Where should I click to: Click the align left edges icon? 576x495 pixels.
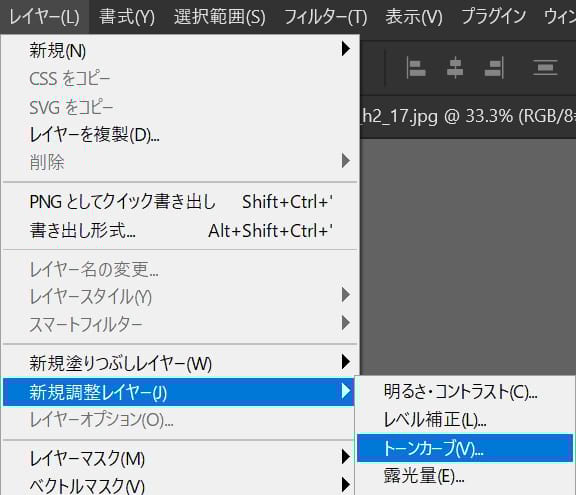[x=416, y=68]
